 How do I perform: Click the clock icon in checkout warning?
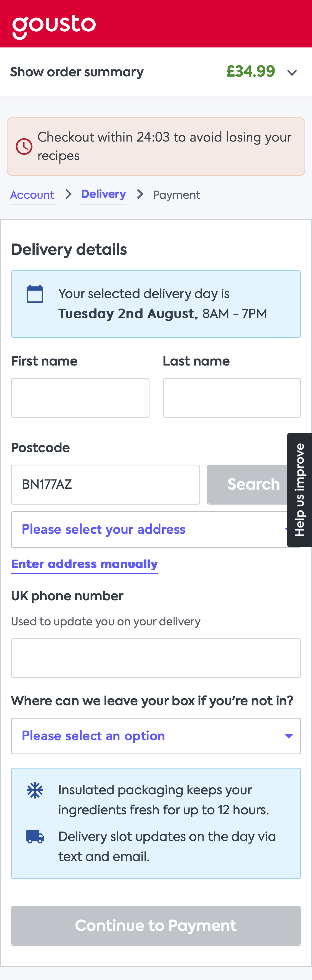tap(24, 146)
